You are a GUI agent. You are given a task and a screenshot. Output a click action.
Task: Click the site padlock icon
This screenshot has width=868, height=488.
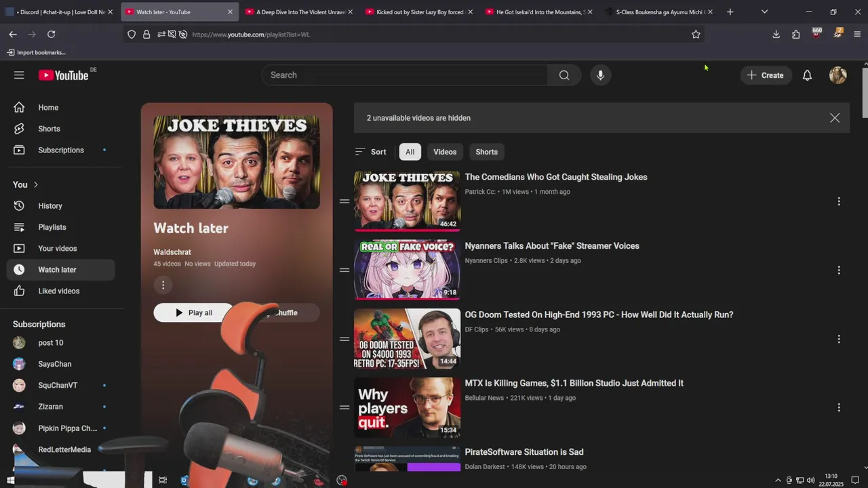(x=146, y=34)
